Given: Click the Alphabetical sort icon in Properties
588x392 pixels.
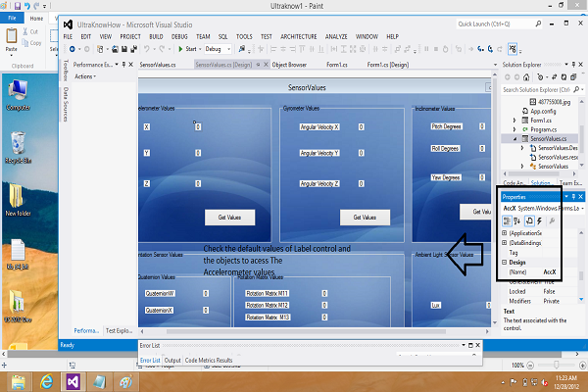Looking at the screenshot, I should pyautogui.click(x=516, y=221).
